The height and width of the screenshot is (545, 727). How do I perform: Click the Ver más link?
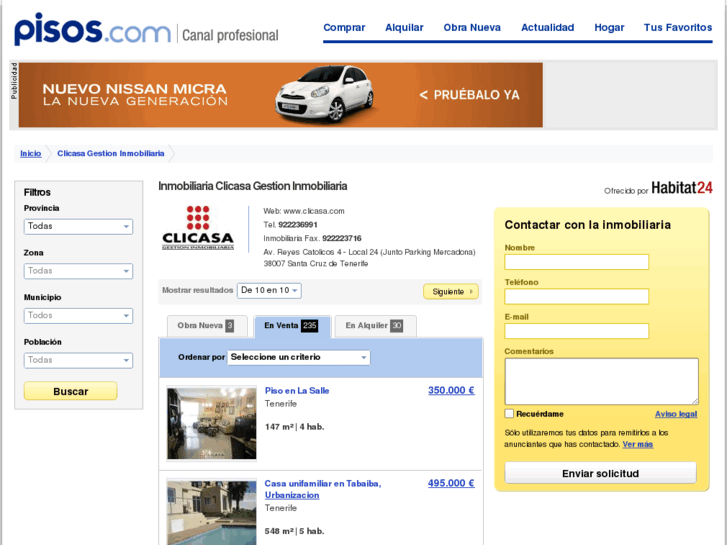[x=638, y=444]
